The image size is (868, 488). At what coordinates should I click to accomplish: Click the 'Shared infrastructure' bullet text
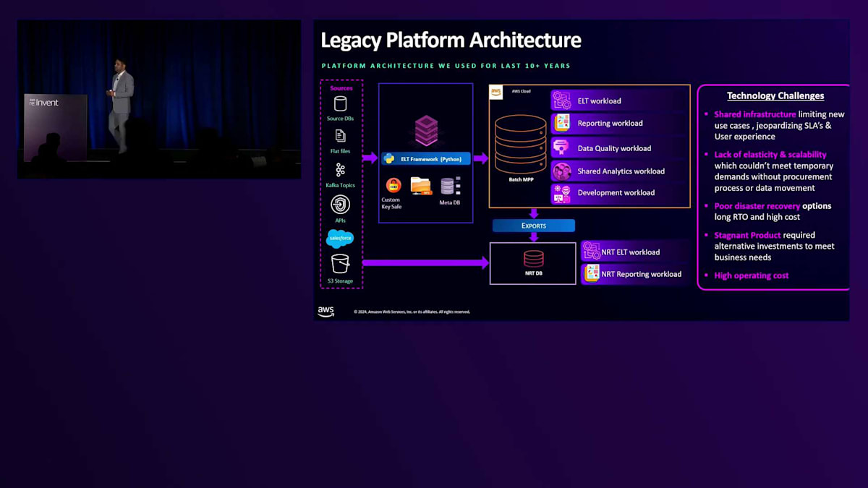pyautogui.click(x=755, y=114)
